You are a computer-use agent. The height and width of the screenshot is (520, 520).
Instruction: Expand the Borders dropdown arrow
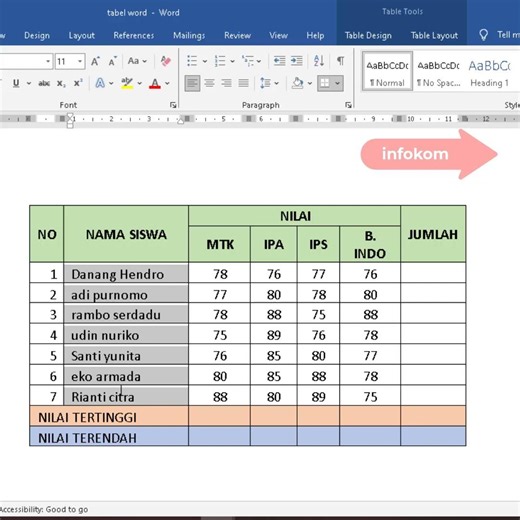(338, 83)
